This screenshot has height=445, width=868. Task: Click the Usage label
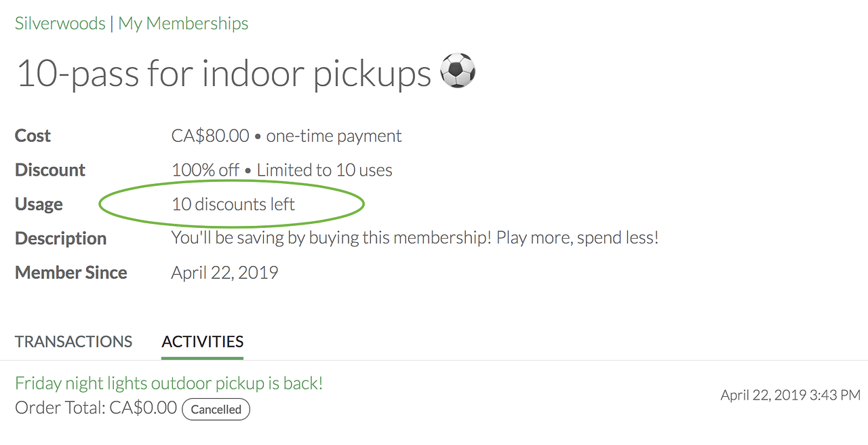pyautogui.click(x=39, y=204)
